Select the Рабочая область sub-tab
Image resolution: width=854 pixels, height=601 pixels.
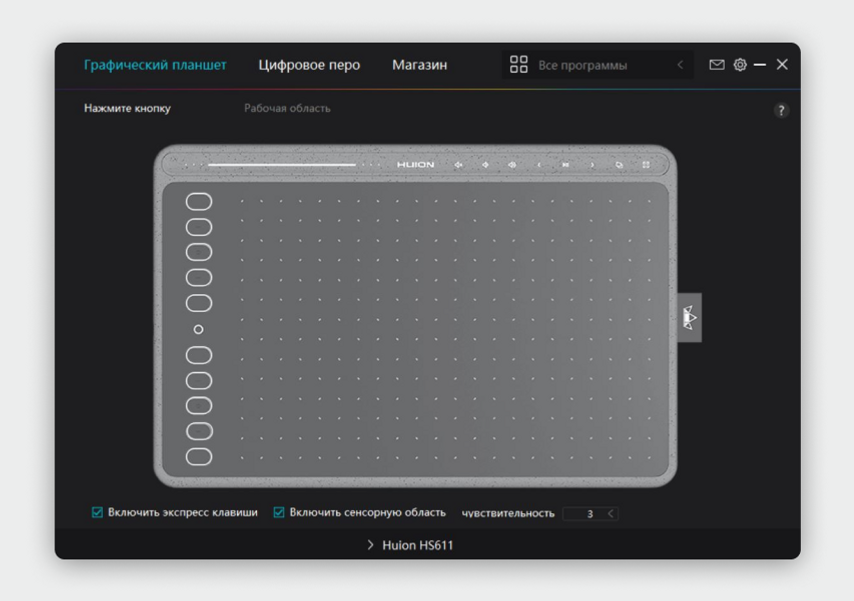click(287, 108)
